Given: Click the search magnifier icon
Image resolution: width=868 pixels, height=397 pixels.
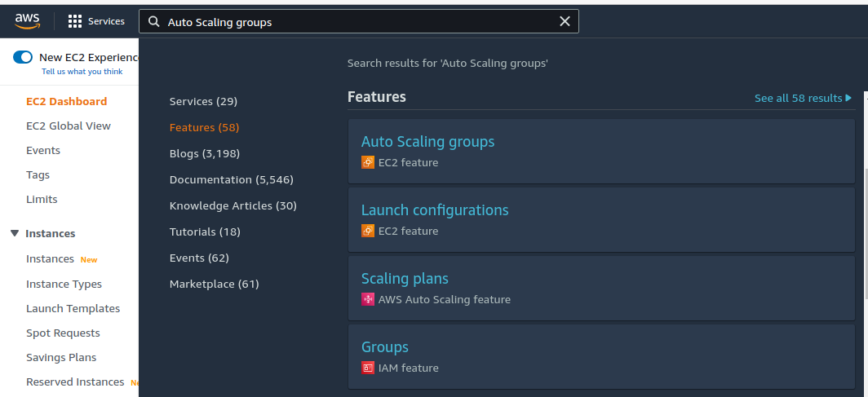Looking at the screenshot, I should (154, 22).
